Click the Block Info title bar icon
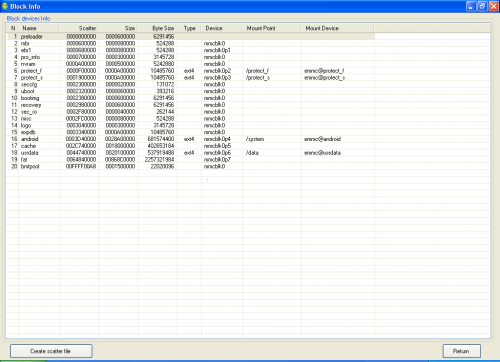500x362 pixels. [5, 6]
